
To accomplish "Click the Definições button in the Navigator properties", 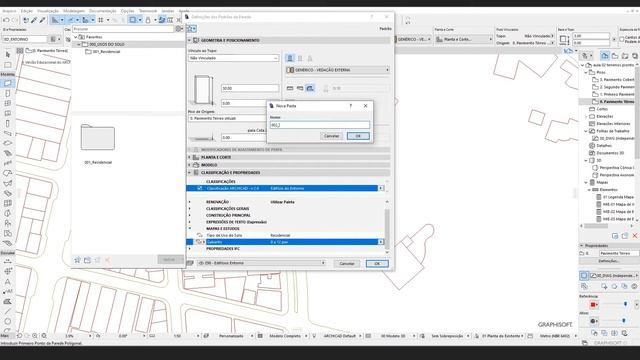I will point(609,261).
